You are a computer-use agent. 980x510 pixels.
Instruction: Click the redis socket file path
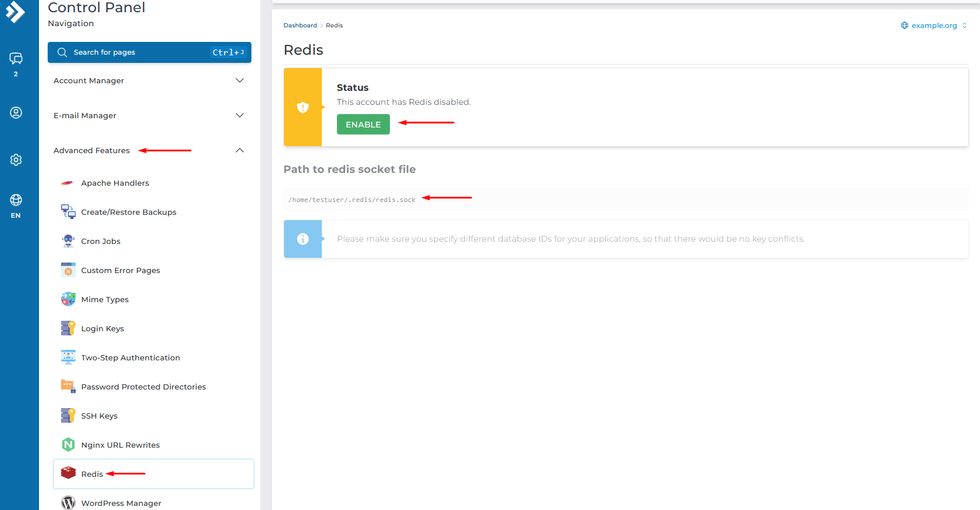(x=352, y=200)
